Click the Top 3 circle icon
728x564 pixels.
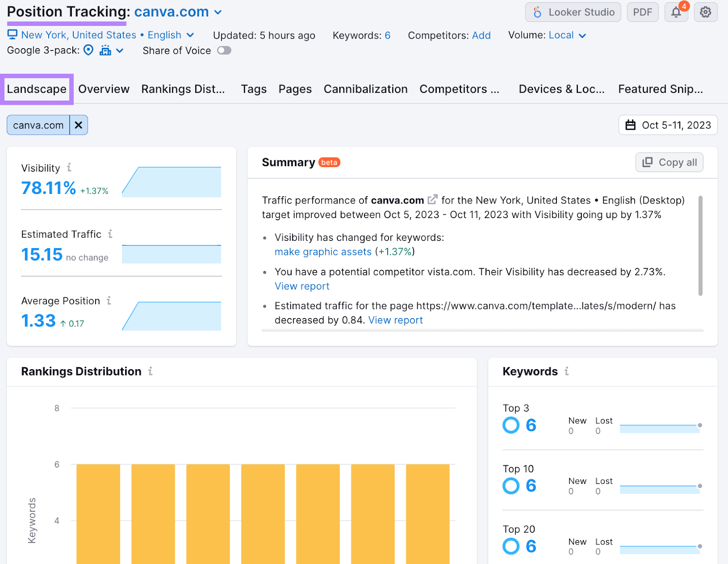(511, 425)
